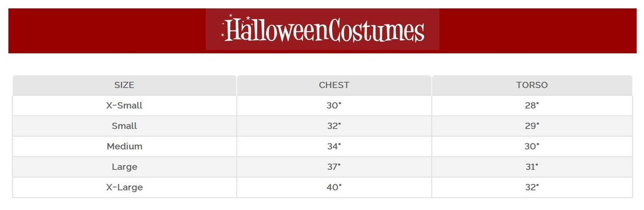Click the 40" chest measurement cell
This screenshot has height=210, width=644.
334,187
